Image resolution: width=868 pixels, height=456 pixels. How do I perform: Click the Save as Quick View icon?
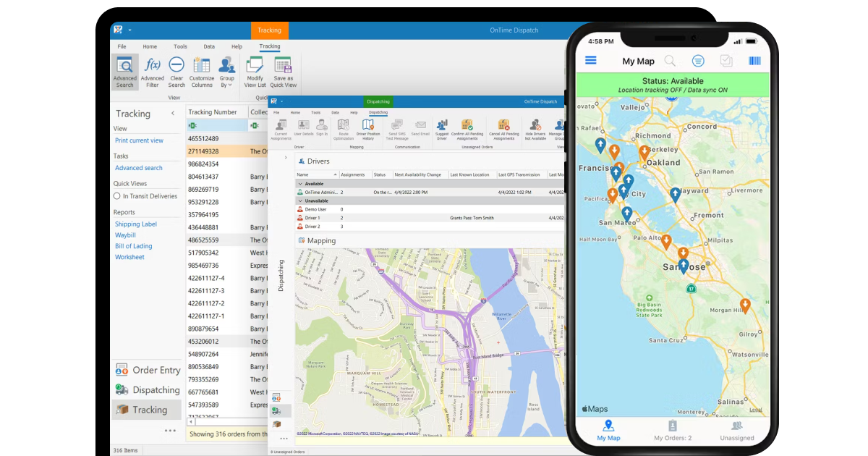283,72
